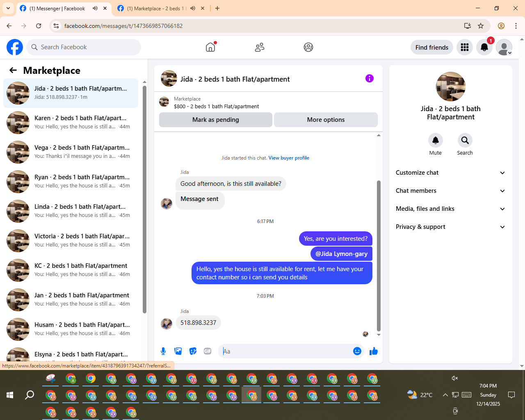This screenshot has height=420, width=525.
Task: Open the tab search dropdown arrow
Action: point(8,8)
